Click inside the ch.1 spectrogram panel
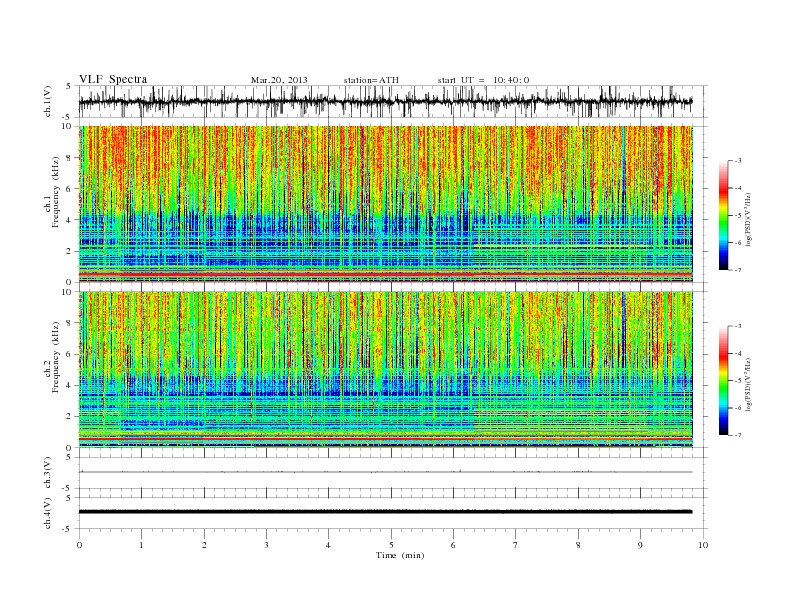The height and width of the screenshot is (612, 792). (x=386, y=204)
